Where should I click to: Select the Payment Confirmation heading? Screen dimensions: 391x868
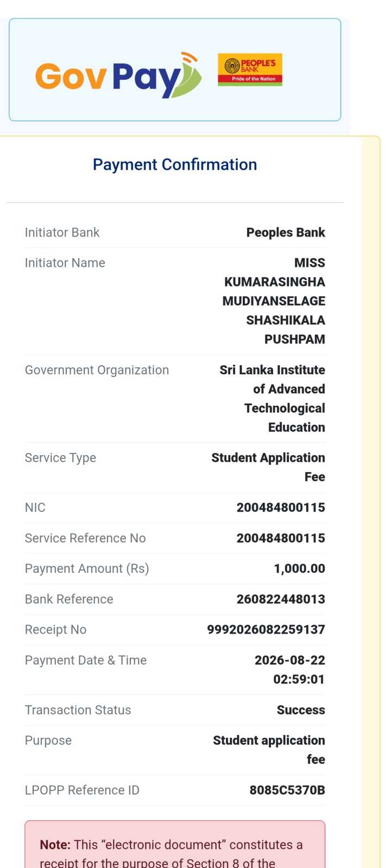pos(175,164)
